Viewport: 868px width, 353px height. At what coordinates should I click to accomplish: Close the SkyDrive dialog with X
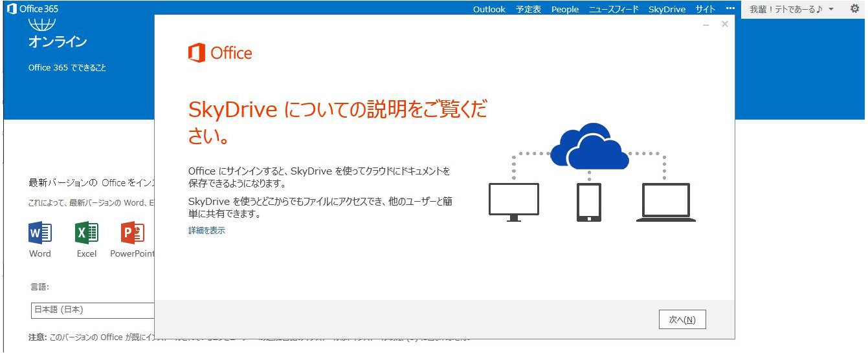pyautogui.click(x=724, y=24)
